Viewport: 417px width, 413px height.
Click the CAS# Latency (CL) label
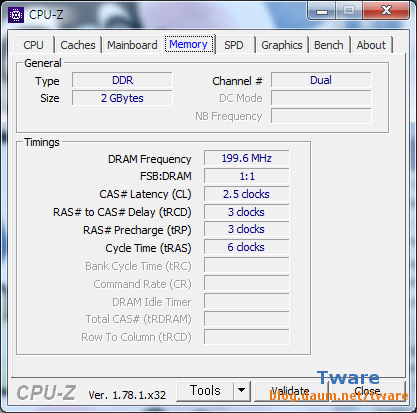(145, 194)
